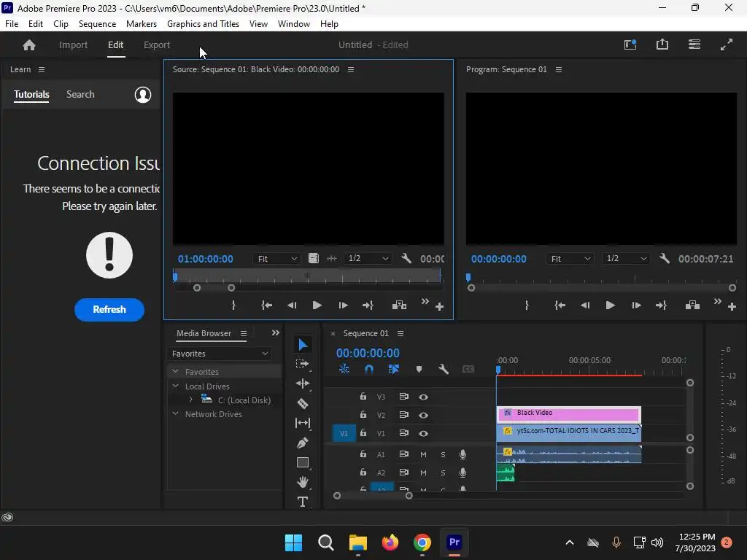The height and width of the screenshot is (560, 747).
Task: Click the timeline playhead timecode 00:00:00:00
Action: (368, 353)
